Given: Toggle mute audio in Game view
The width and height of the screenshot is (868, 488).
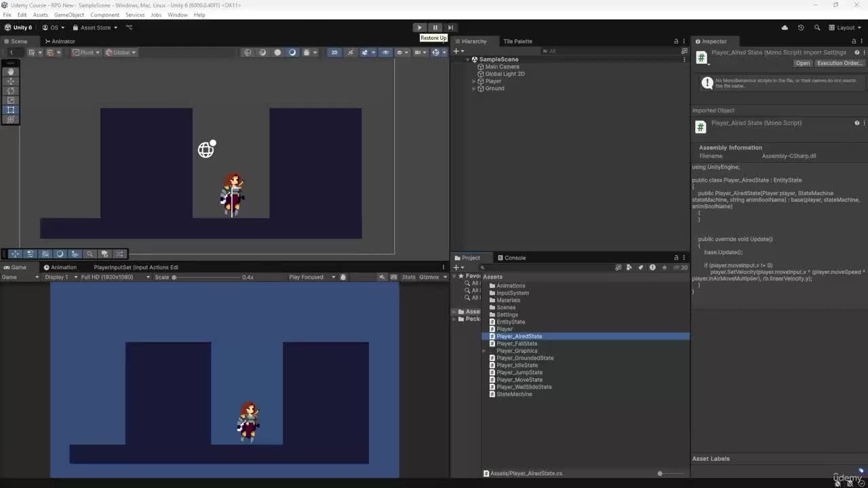Looking at the screenshot, I should tap(382, 277).
